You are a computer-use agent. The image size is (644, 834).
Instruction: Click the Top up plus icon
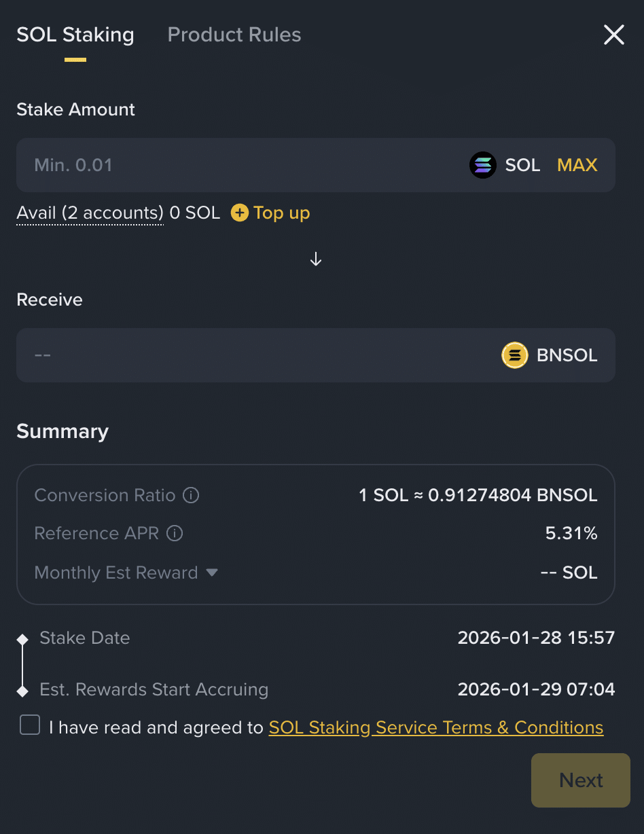coord(239,213)
